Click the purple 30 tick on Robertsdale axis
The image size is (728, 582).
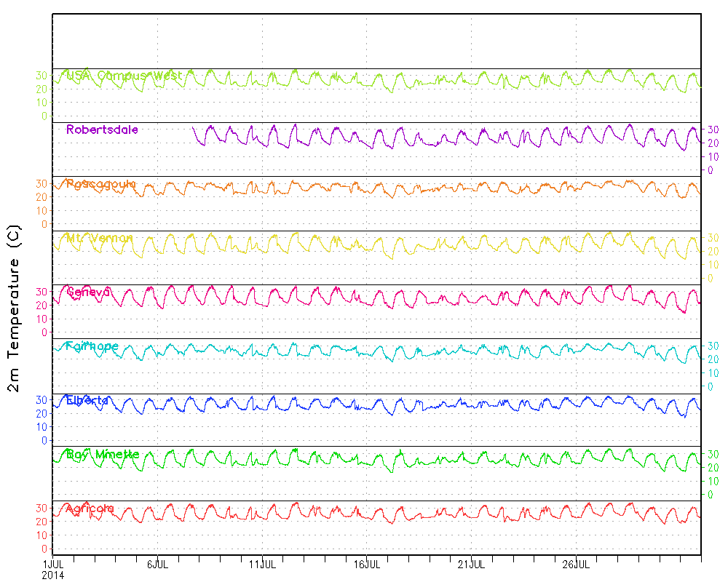pyautogui.click(x=713, y=129)
